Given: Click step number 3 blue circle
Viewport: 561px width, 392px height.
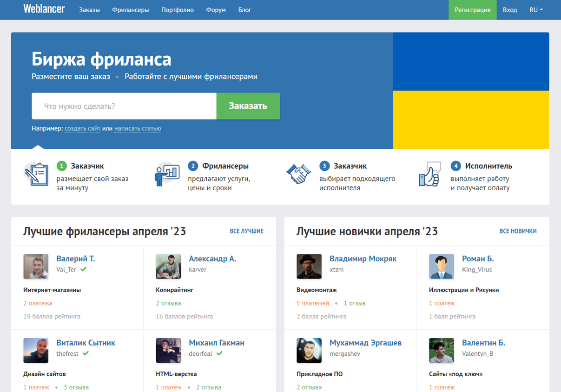Looking at the screenshot, I should (x=324, y=166).
